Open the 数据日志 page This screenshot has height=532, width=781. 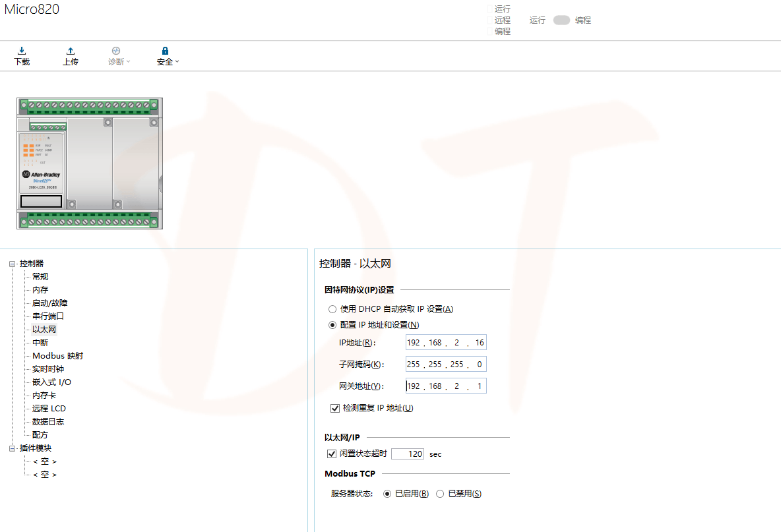47,421
